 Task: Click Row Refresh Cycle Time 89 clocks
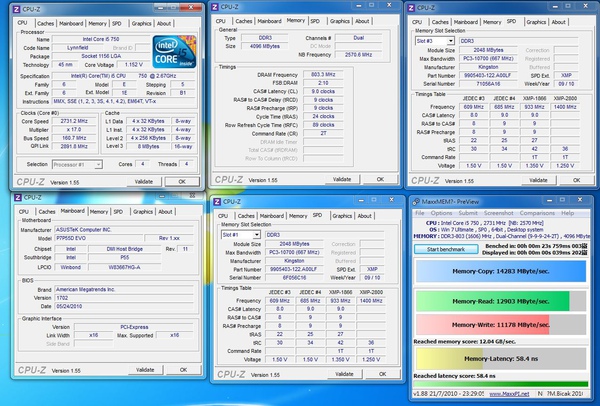pos(323,125)
